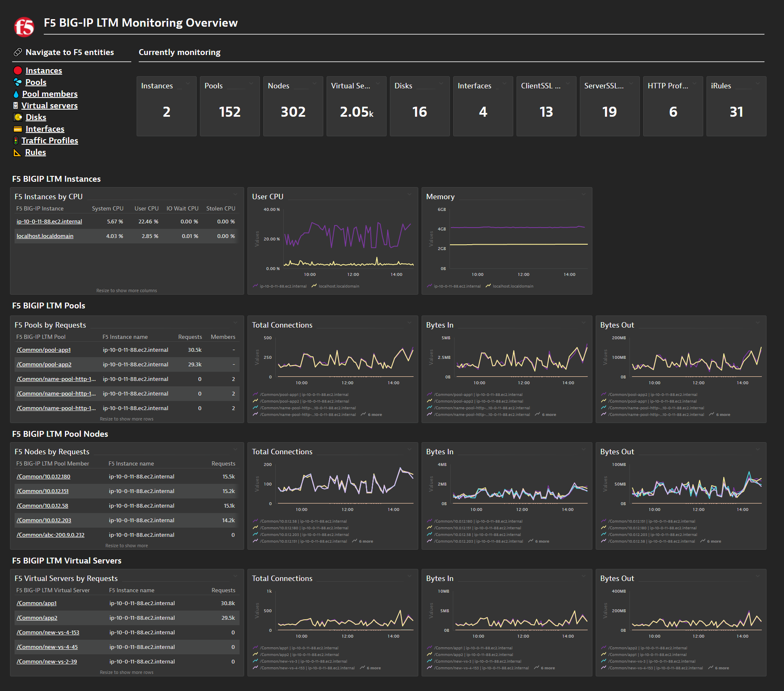Show 6 more series in Nodes Bytes In legend
Screen dimensions: 784x691
tap(539, 541)
